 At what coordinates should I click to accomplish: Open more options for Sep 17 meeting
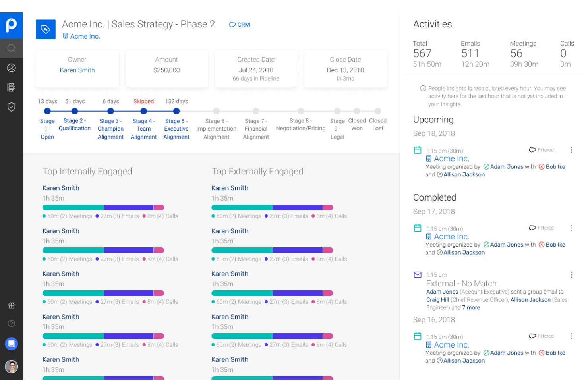pos(571,228)
